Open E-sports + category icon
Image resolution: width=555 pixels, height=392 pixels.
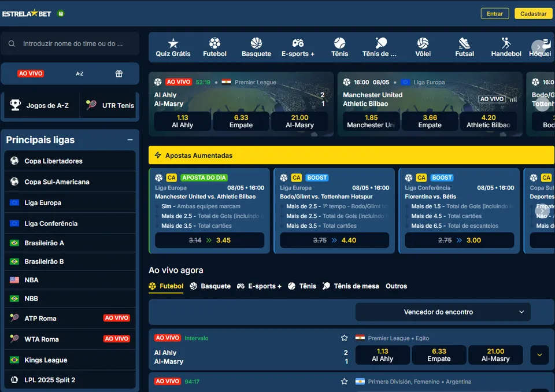click(x=298, y=43)
